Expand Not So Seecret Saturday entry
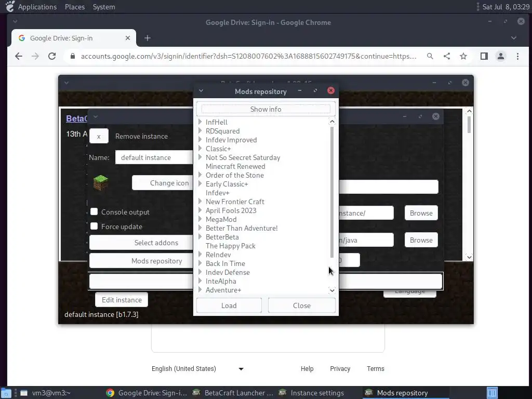Image resolution: width=532 pixels, height=399 pixels. pyautogui.click(x=200, y=157)
